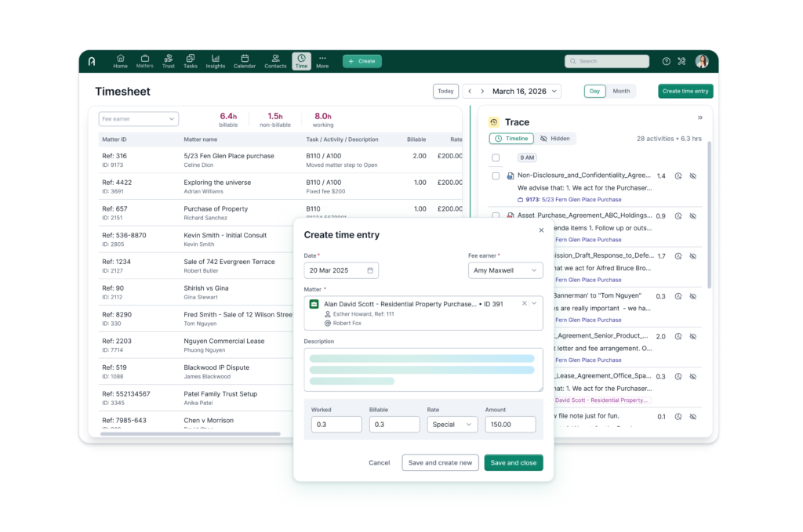Click Cancel in the time entry dialog

[x=379, y=462]
